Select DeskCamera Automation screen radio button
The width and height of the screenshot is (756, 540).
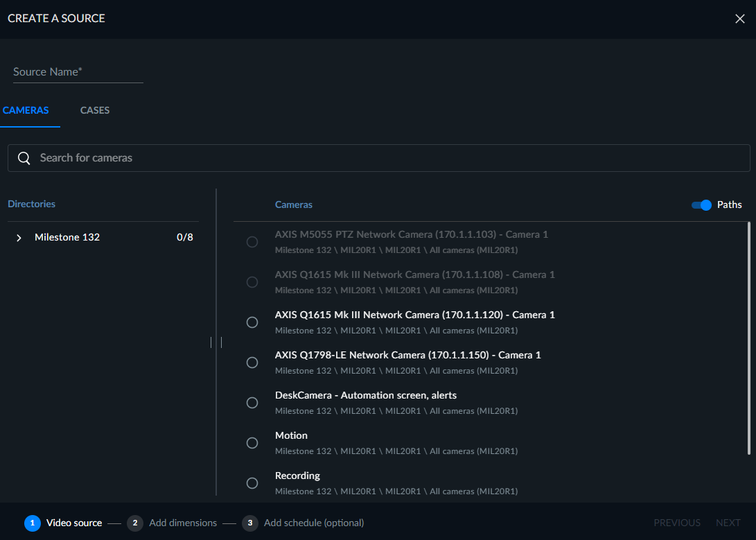click(252, 403)
